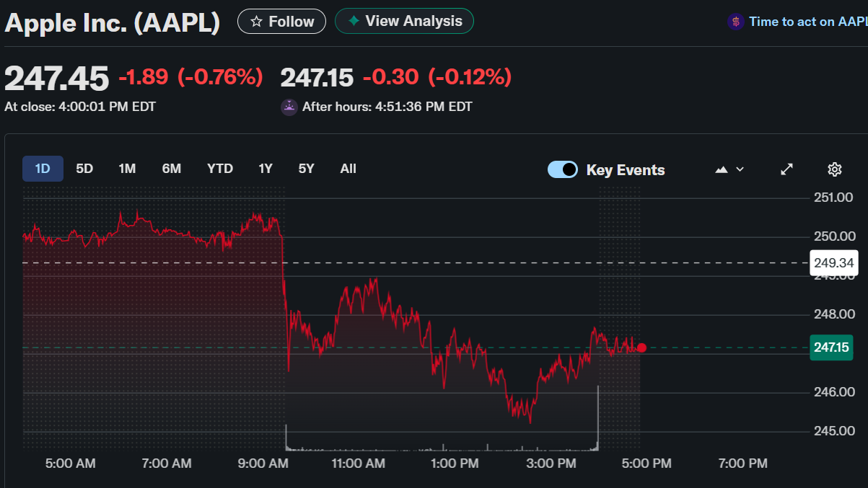Screen dimensions: 868x488
Task: Click the 247.15 green price label
Action: tap(831, 347)
